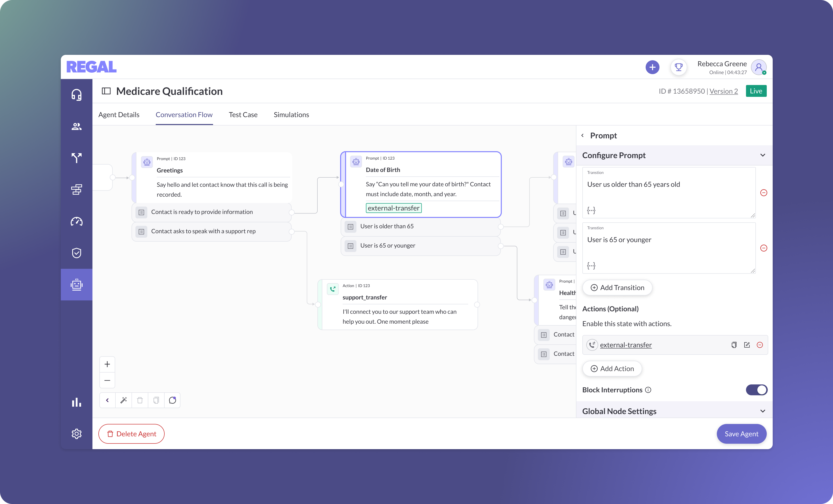Click the trophy icon in header

tap(678, 67)
